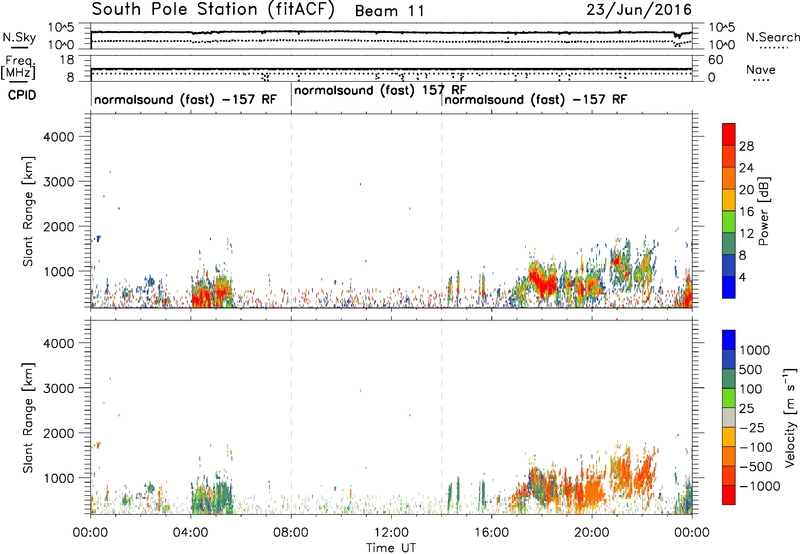The height and width of the screenshot is (554, 800).
Task: Click the 'N.Search' legend label
Action: pyautogui.click(x=772, y=37)
